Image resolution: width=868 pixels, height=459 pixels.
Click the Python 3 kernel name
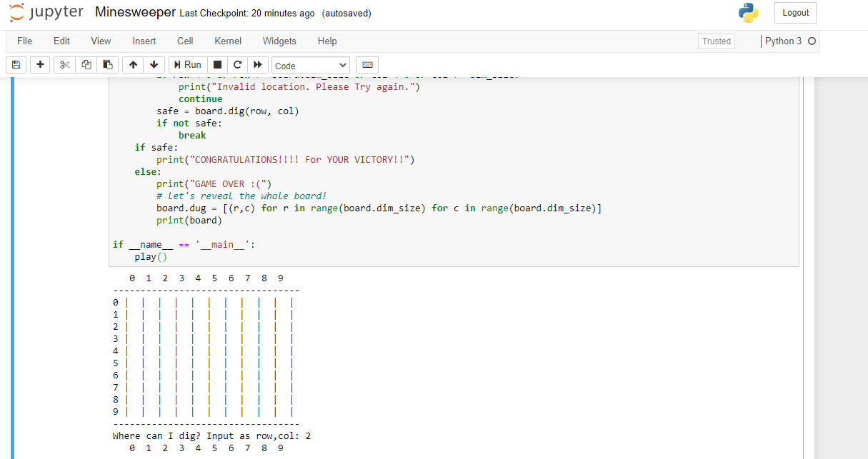click(x=783, y=41)
